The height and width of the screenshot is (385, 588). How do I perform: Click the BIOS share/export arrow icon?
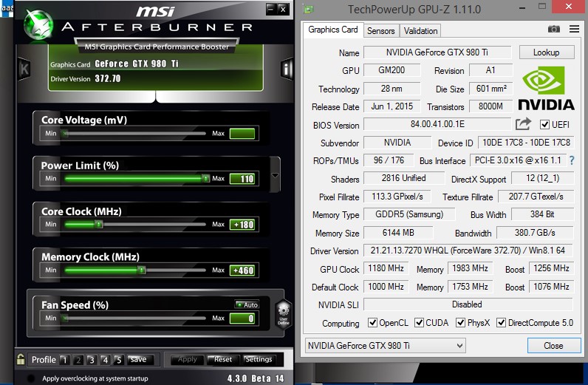coord(523,123)
